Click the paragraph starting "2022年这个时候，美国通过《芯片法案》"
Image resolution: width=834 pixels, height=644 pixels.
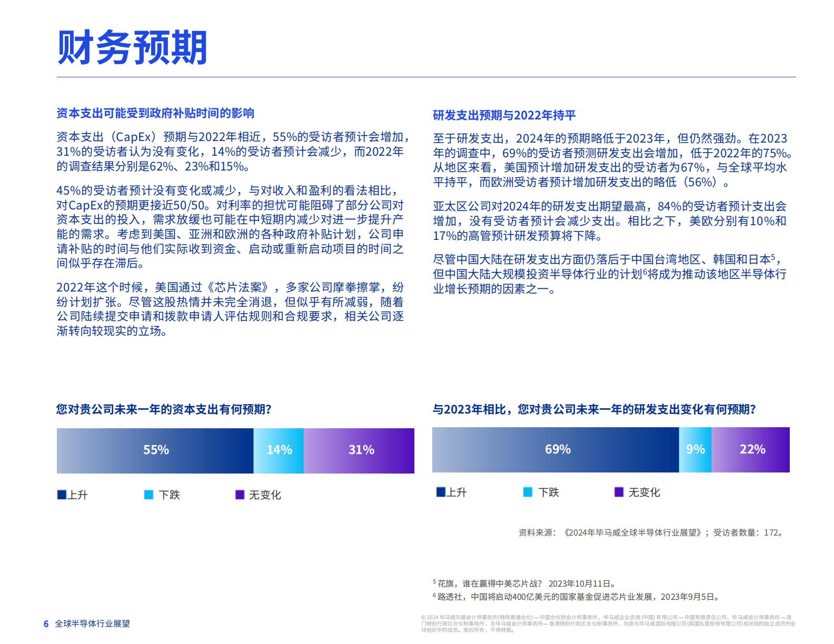(x=231, y=309)
